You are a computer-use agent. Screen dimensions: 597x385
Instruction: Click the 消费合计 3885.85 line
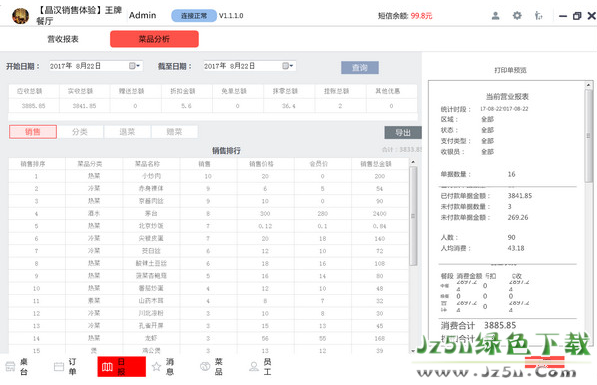(x=478, y=326)
